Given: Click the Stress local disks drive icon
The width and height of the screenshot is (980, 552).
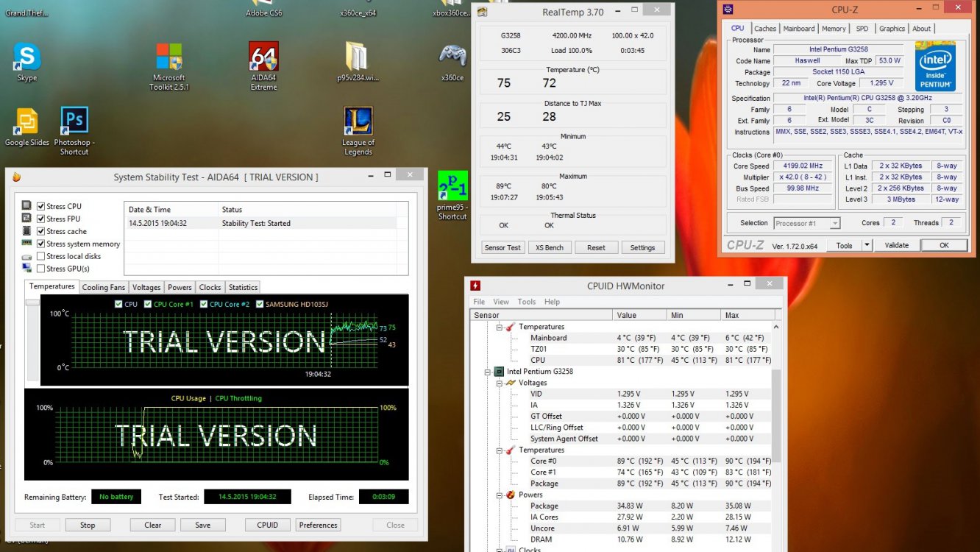Looking at the screenshot, I should 26,256.
